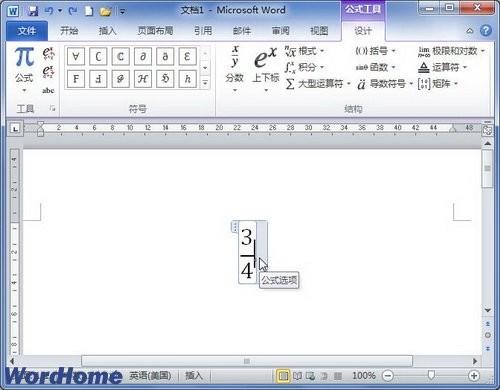
Task: Insert the ∀ for-all symbol
Action: [76, 56]
